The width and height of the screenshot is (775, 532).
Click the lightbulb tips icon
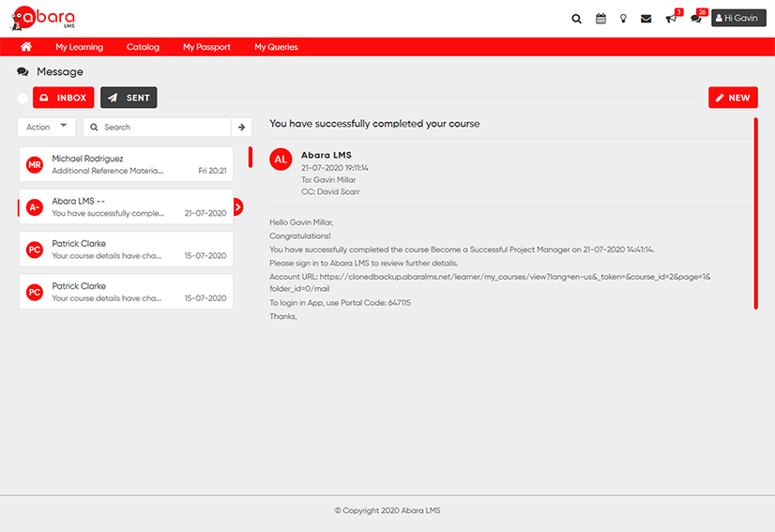(x=623, y=19)
